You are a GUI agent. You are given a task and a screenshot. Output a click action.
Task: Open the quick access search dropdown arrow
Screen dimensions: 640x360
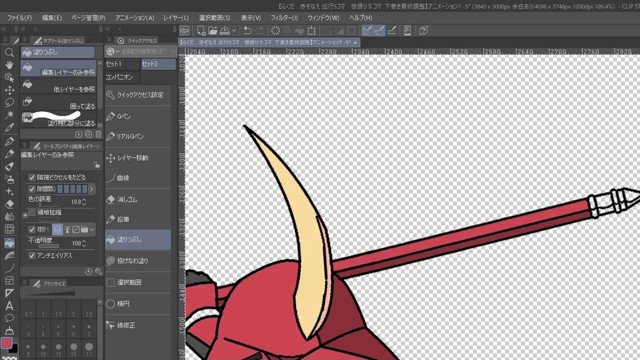click(117, 51)
